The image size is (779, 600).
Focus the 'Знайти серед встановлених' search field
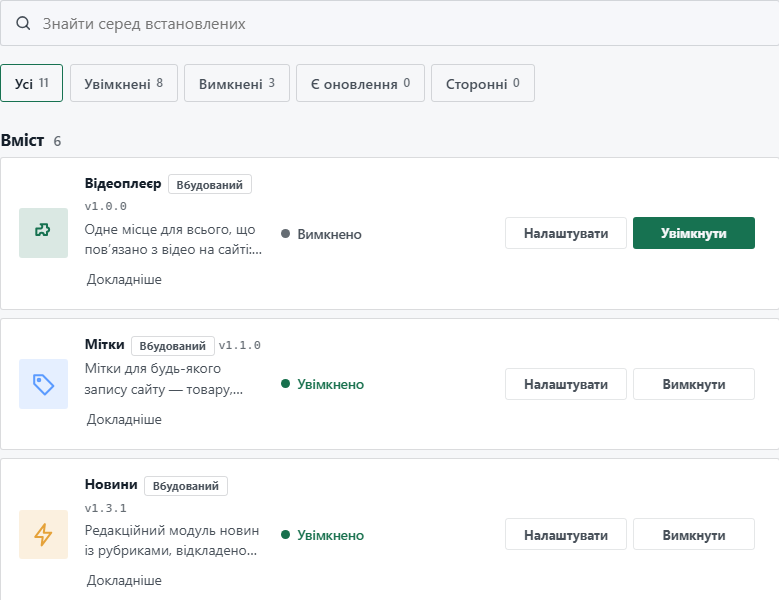point(390,23)
